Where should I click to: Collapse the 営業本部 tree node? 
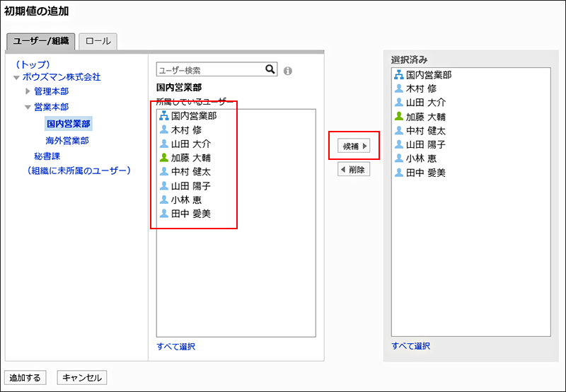coord(28,108)
